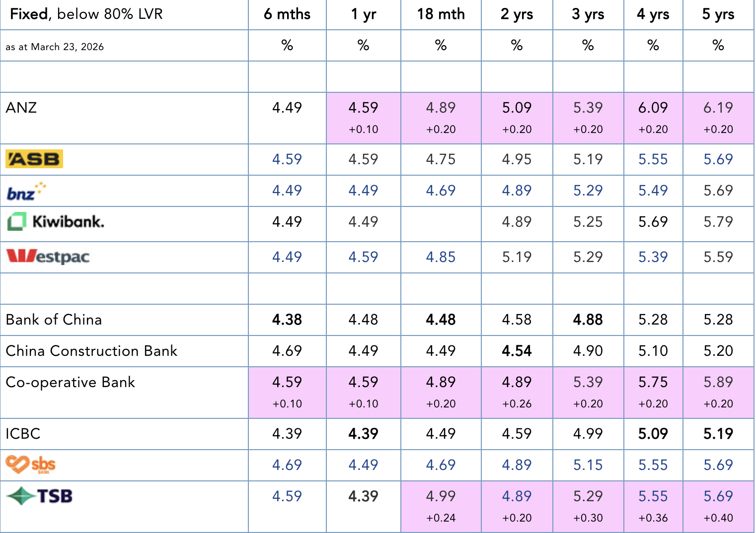Viewport: 756px width, 533px height.
Task: Select the 5 yrs column header
Action: click(718, 14)
